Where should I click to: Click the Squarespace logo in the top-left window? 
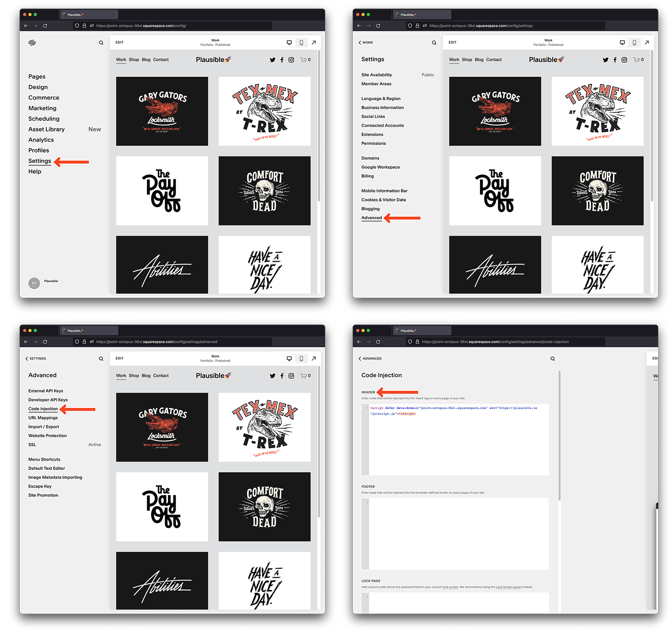[x=32, y=42]
